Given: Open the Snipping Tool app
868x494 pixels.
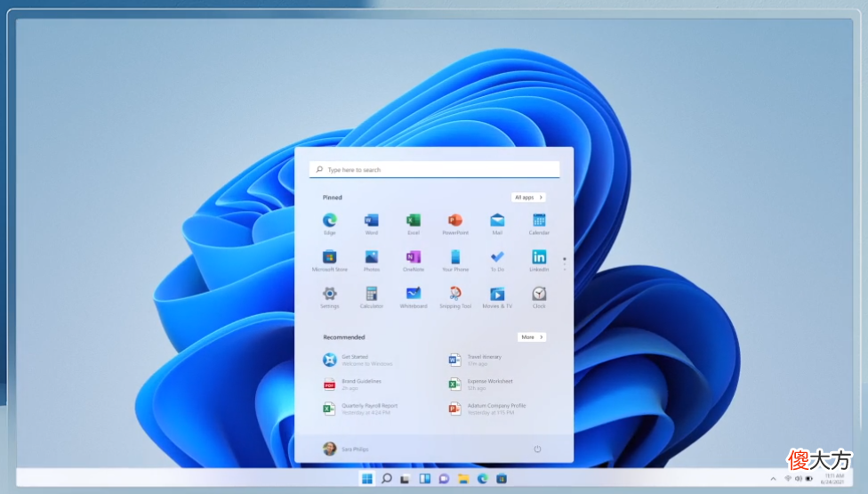Looking at the screenshot, I should point(455,296).
